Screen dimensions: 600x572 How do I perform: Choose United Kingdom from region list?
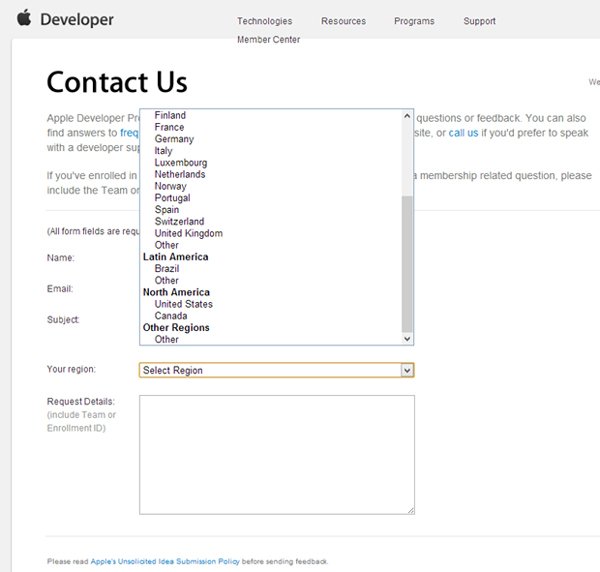[188, 233]
